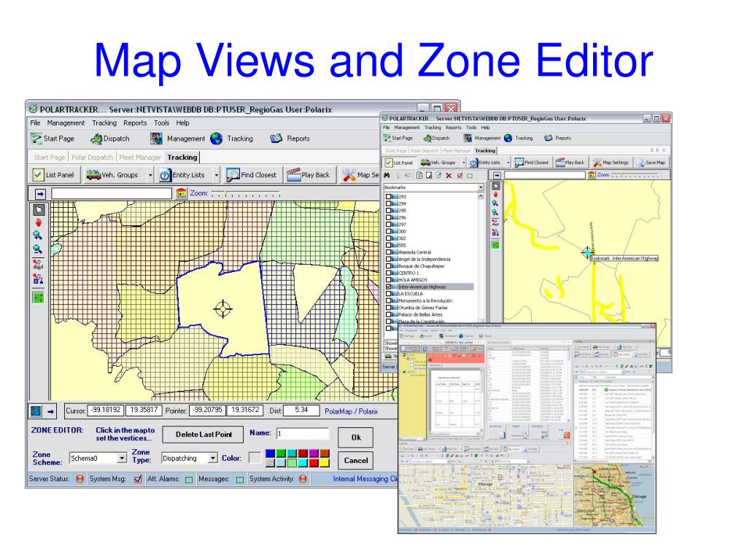
Task: Check the bookmark 293 checkbox
Action: [x=388, y=197]
